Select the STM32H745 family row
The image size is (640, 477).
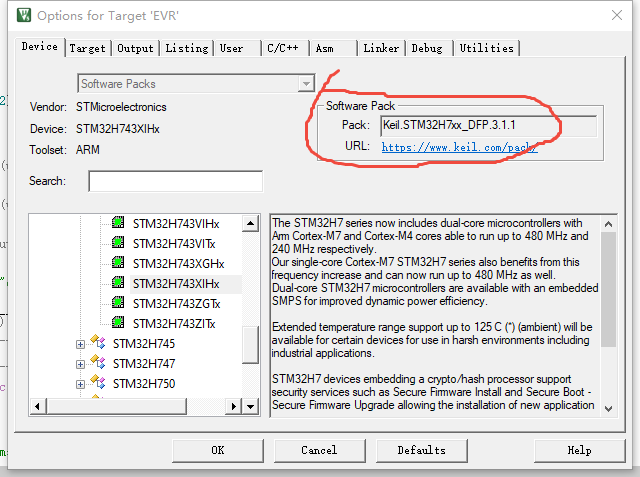point(144,344)
